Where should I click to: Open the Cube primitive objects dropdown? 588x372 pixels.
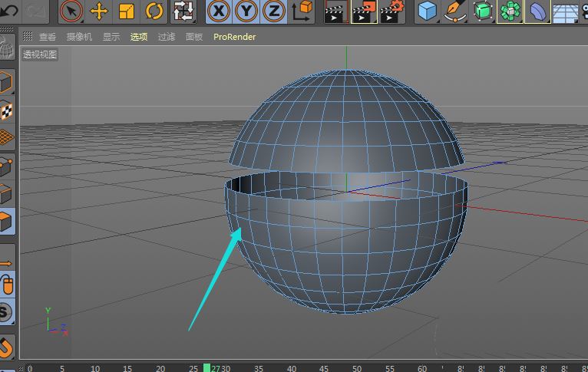tap(428, 11)
